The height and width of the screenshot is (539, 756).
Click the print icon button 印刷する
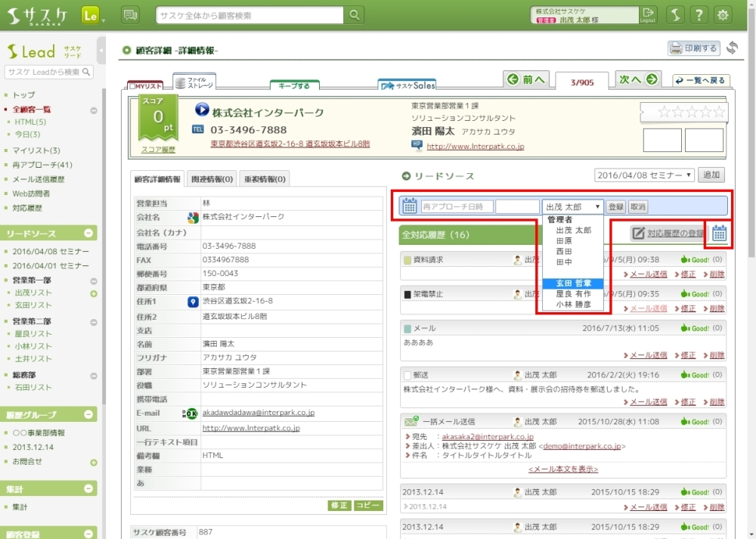(x=693, y=48)
